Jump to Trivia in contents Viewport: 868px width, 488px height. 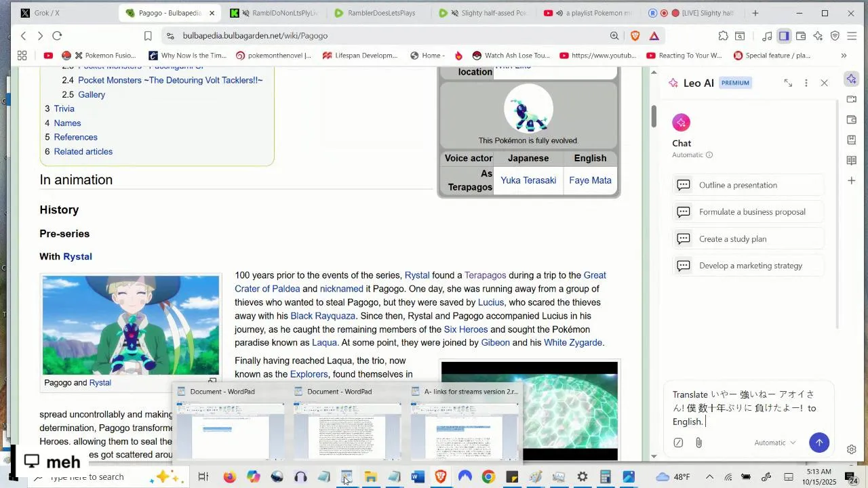coord(64,108)
